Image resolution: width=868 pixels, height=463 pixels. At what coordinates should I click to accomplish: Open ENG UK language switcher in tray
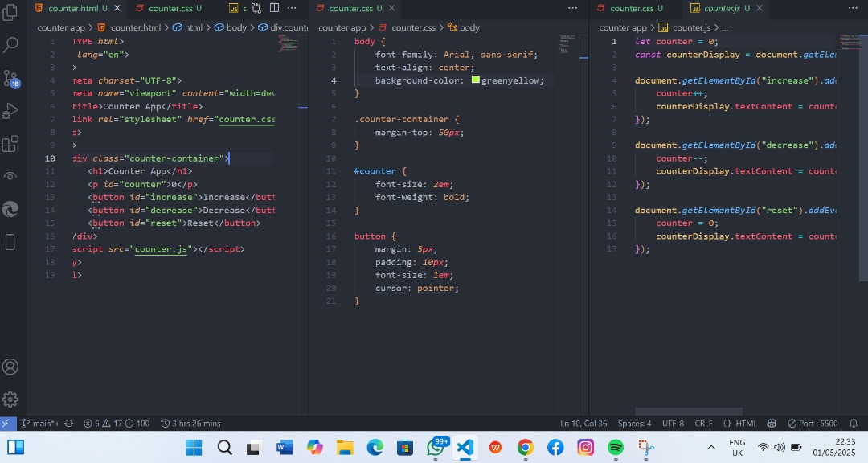(737, 448)
